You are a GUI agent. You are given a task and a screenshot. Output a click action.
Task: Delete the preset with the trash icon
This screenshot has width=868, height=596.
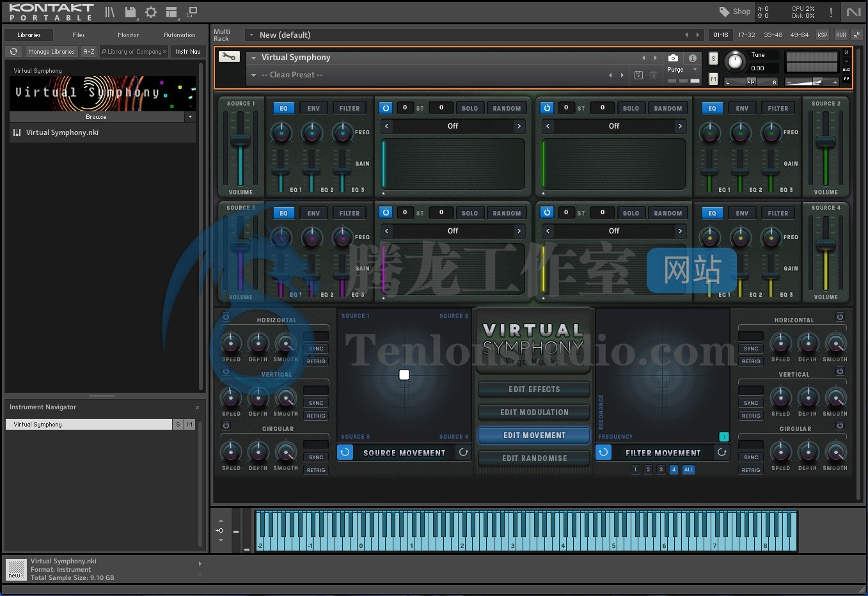click(x=653, y=75)
